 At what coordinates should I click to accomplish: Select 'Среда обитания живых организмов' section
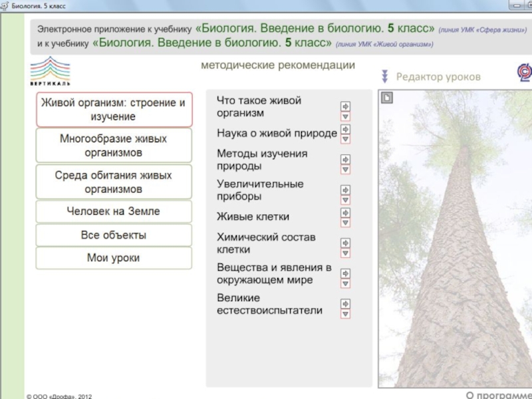pos(113,182)
